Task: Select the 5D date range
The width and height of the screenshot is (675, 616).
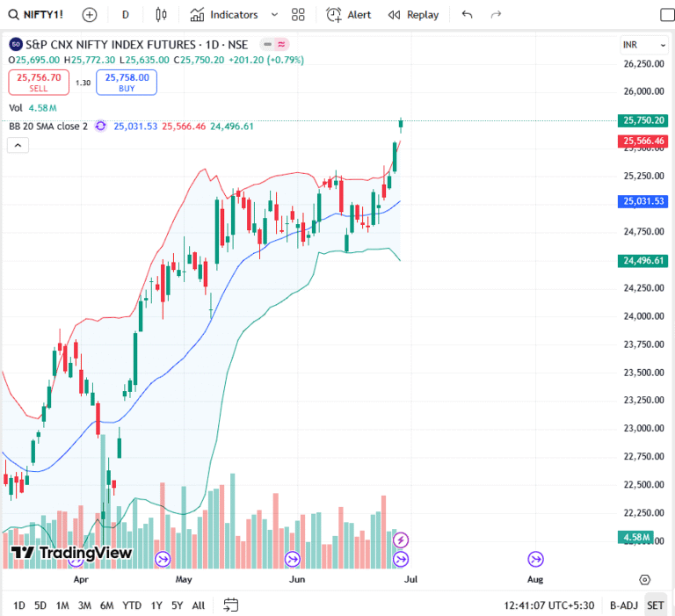Action: 40,605
